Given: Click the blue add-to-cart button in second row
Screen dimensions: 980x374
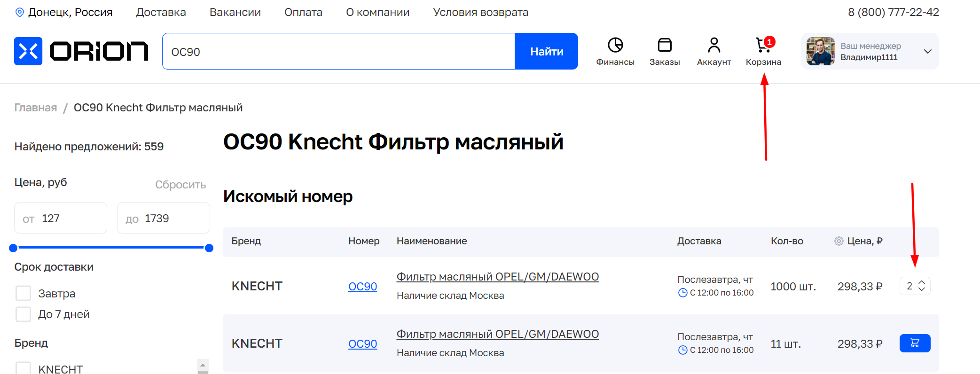Looking at the screenshot, I should pos(914,343).
